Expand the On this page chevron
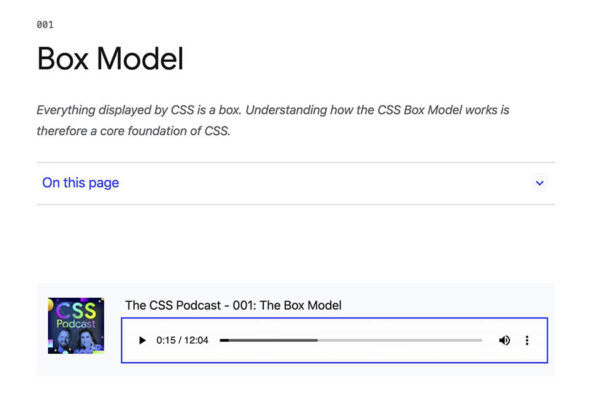600x409 pixels. 540,183
